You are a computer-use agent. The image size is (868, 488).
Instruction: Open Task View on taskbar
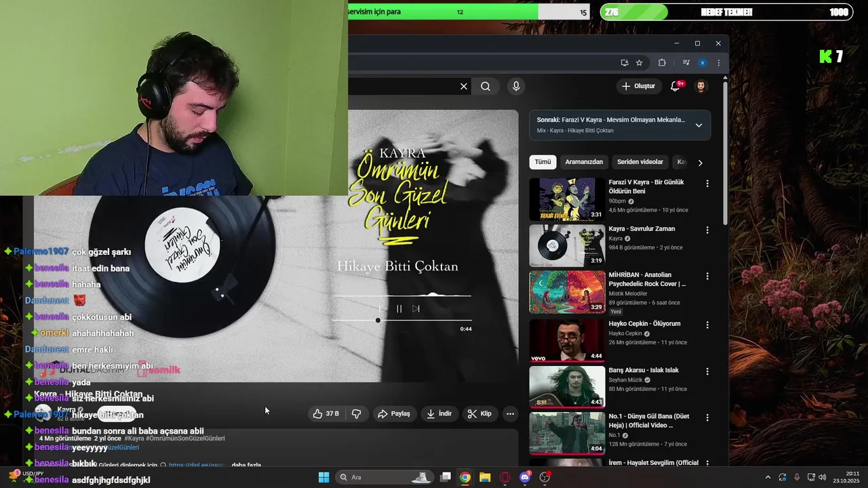click(446, 477)
